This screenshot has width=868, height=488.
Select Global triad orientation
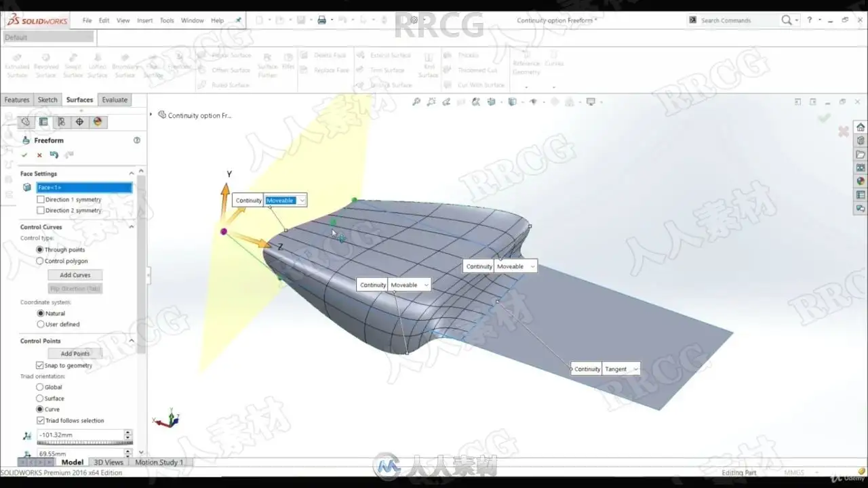click(40, 387)
